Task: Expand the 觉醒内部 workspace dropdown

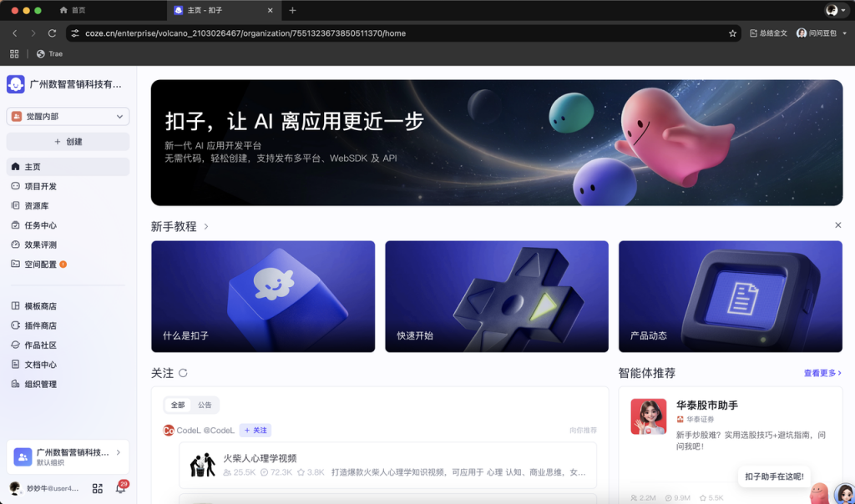Action: [67, 117]
